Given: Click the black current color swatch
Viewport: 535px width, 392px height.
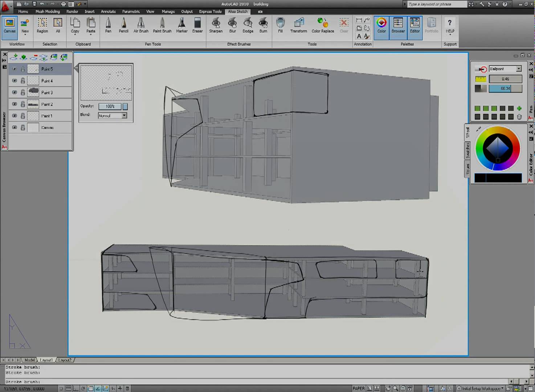Looking at the screenshot, I should pyautogui.click(x=498, y=178).
